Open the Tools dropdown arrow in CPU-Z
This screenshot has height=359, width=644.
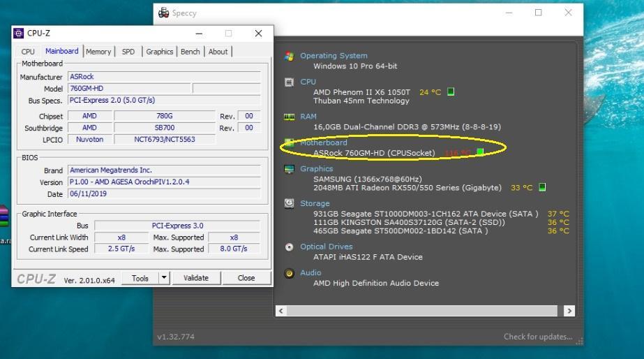(164, 277)
